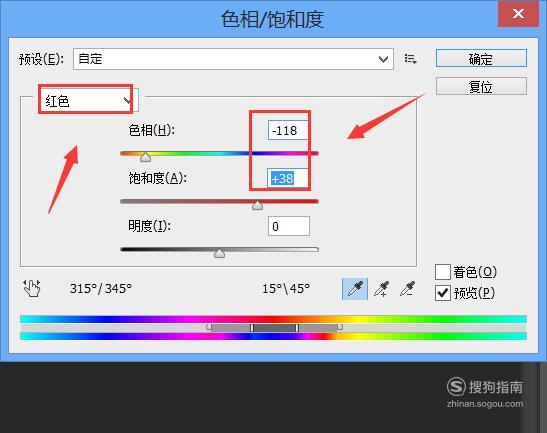547x433 pixels.
Task: Close the 色相/饱和度 dialog
Action: [x=518, y=14]
